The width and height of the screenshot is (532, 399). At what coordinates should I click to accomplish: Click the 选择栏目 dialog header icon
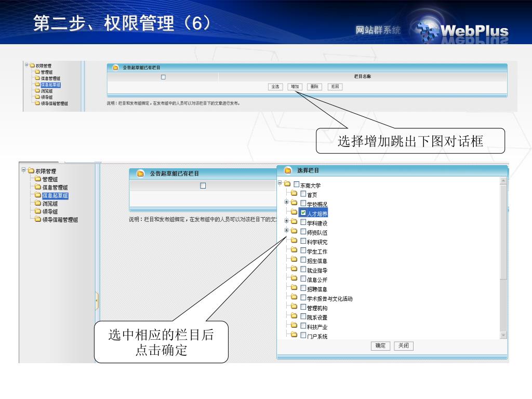pos(288,170)
